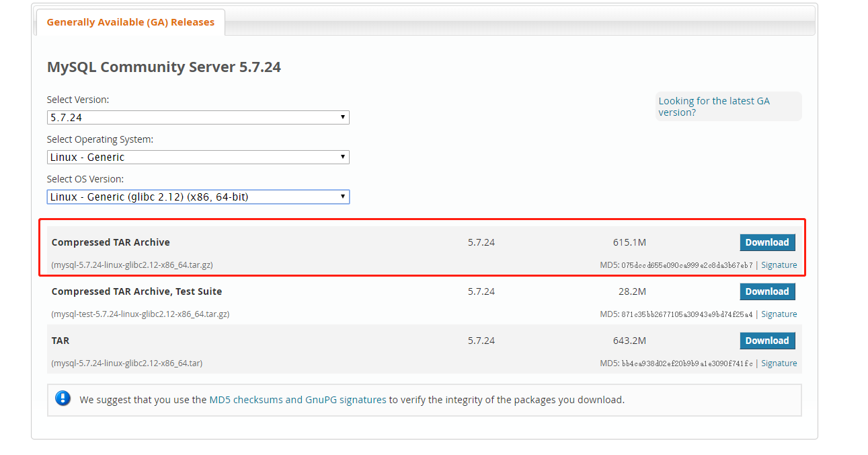Open Signature link for the Test Suite archive
The image size is (868, 455).
coord(779,314)
